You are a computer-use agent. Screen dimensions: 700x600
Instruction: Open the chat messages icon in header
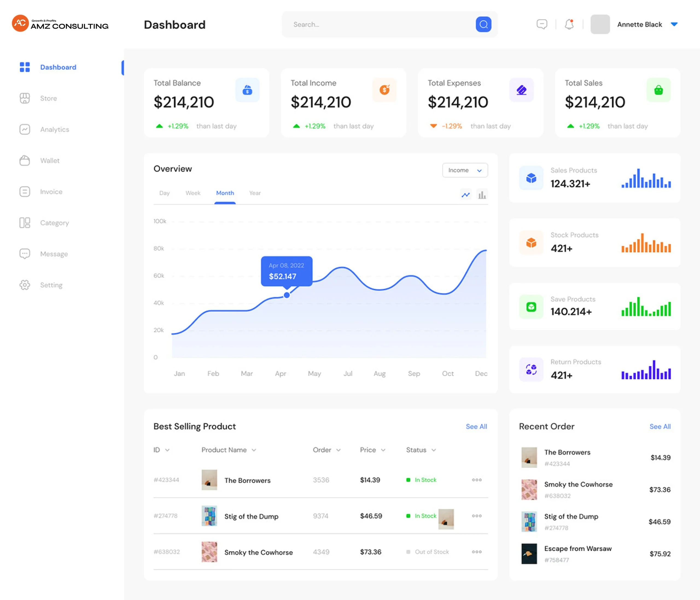tap(542, 24)
